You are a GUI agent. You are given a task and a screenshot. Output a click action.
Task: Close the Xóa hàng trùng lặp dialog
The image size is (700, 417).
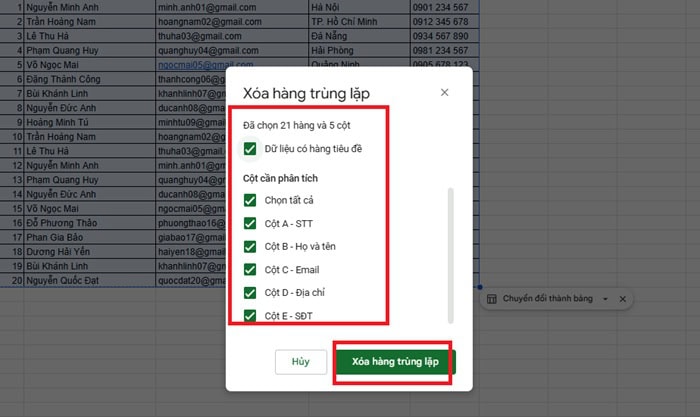444,92
